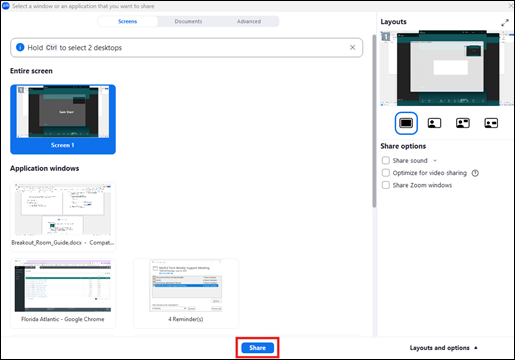The width and height of the screenshot is (515, 360).
Task: Select the Breakout_Room_Guide.docx window thumbnail
Action: pyautogui.click(x=63, y=216)
